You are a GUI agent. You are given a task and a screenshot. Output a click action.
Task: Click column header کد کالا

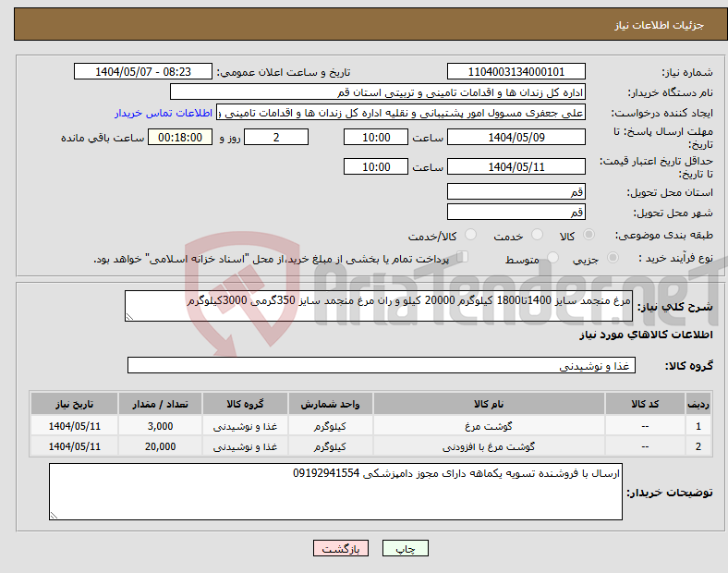click(x=645, y=404)
